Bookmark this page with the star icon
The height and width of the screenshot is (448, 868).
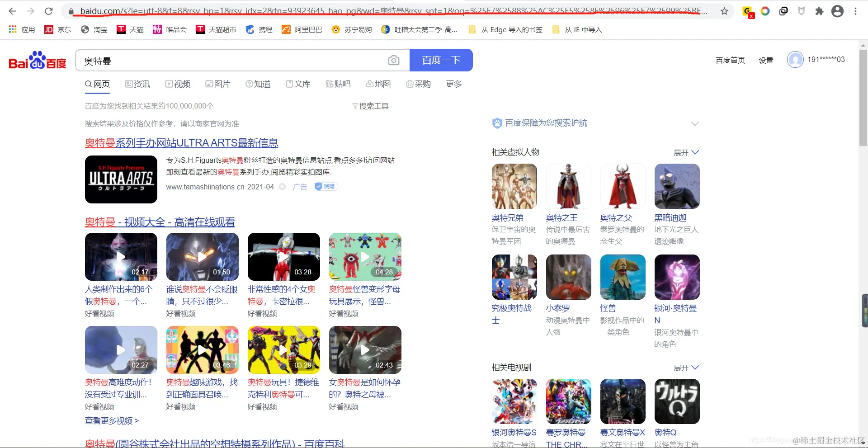(724, 11)
